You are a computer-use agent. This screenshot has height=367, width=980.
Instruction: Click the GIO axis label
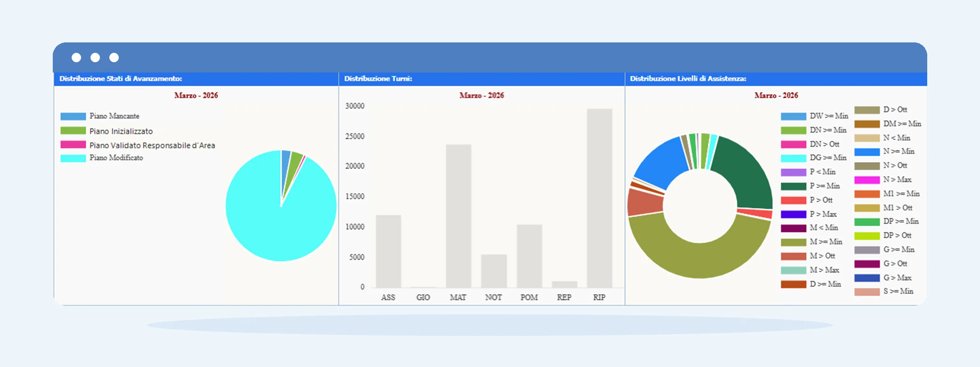pos(423,297)
